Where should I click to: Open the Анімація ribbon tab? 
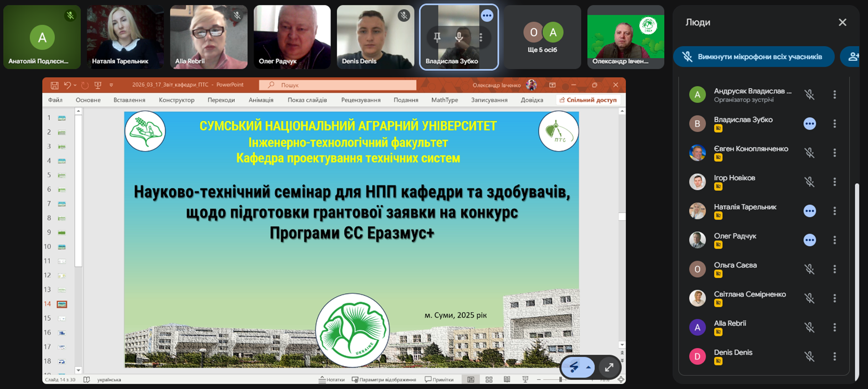(261, 100)
